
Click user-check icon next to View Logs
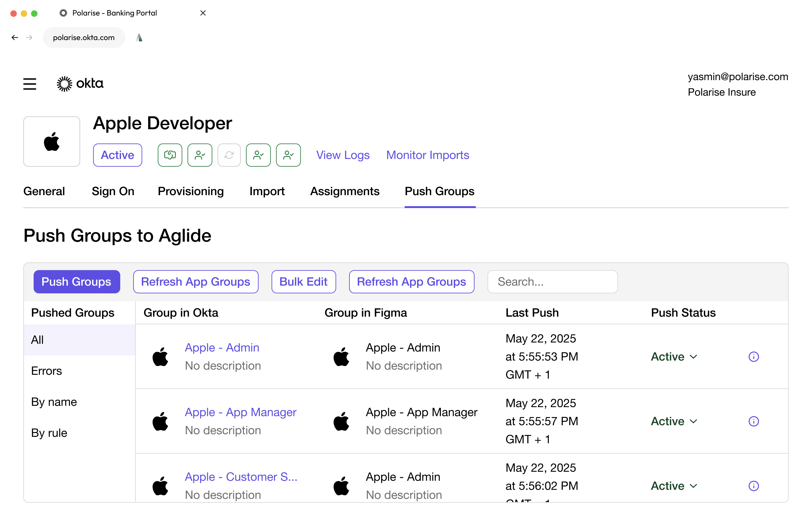click(288, 155)
